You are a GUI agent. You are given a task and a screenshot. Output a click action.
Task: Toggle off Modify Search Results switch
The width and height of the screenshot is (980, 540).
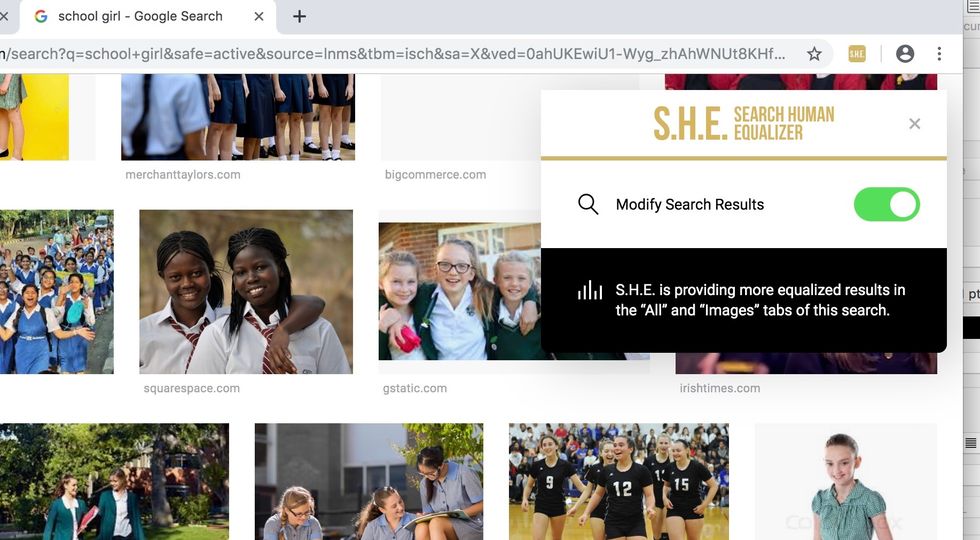[886, 204]
